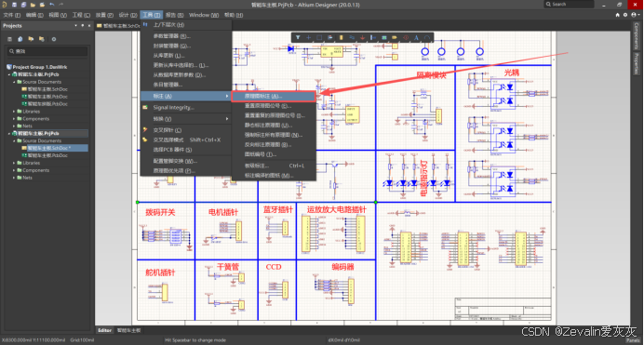Click the Undo arrow icon

point(52,5)
